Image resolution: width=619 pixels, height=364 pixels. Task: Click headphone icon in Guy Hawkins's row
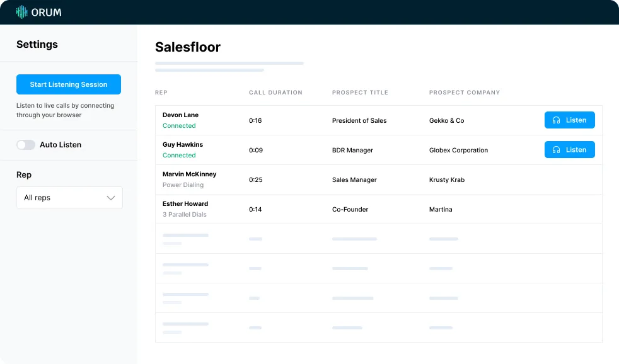coord(556,150)
